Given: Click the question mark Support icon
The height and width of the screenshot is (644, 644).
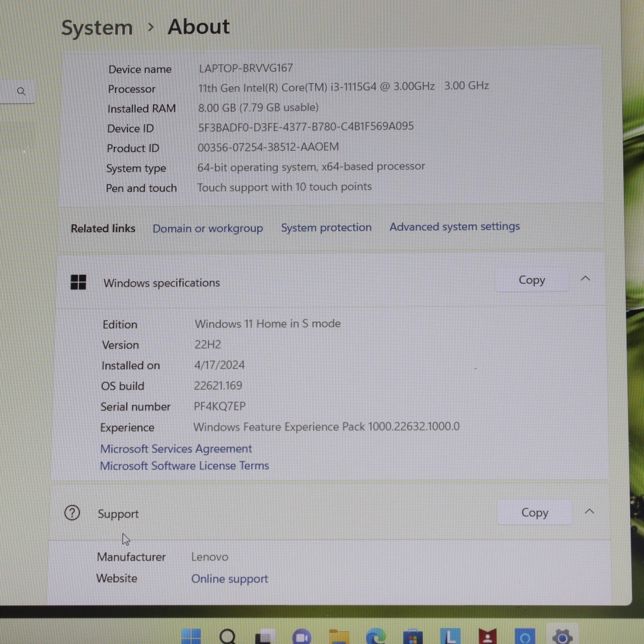Looking at the screenshot, I should (72, 513).
